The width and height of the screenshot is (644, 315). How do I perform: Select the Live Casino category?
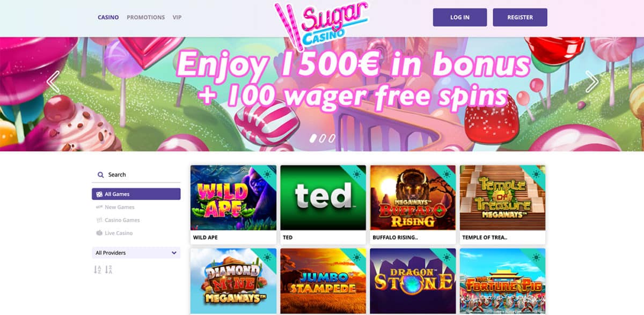(x=114, y=233)
